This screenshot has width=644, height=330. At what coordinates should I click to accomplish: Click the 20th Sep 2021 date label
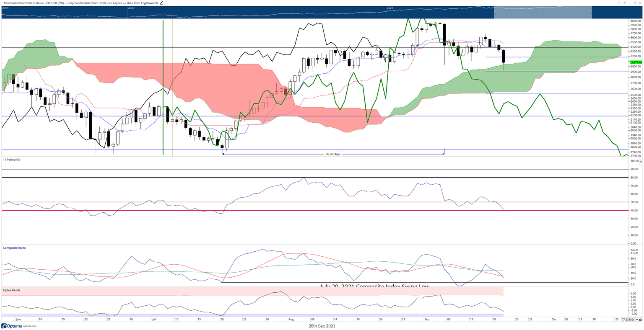(322, 326)
